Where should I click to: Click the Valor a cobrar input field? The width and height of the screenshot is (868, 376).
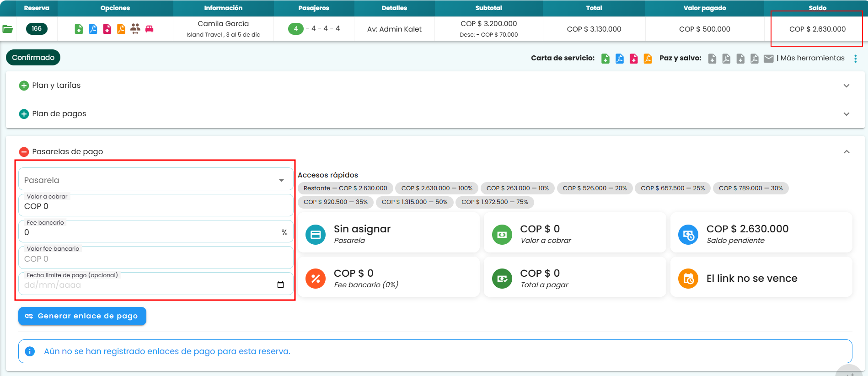(155, 206)
